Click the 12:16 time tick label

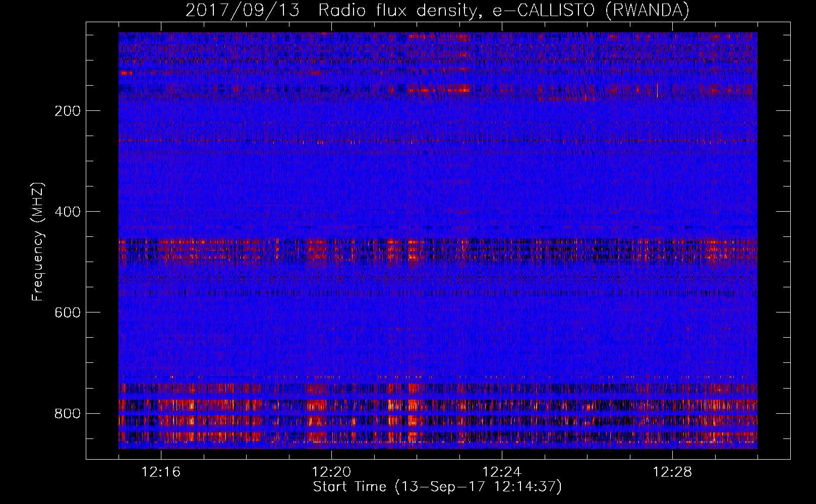tap(161, 472)
